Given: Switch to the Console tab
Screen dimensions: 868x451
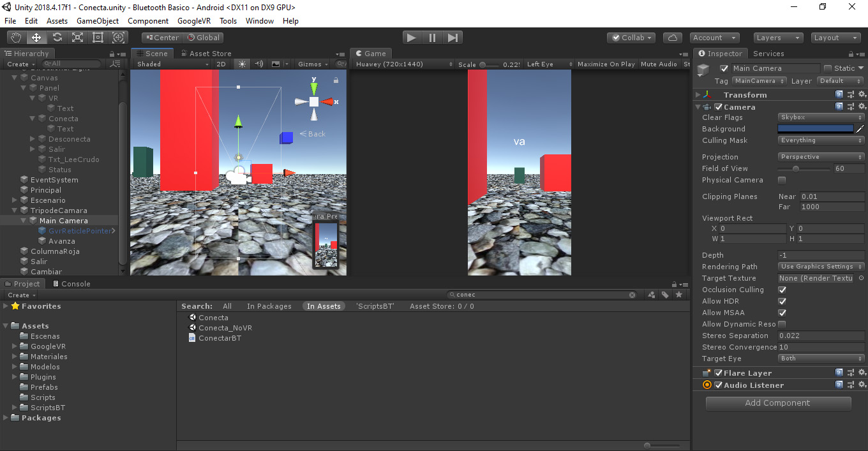Looking at the screenshot, I should pos(71,284).
